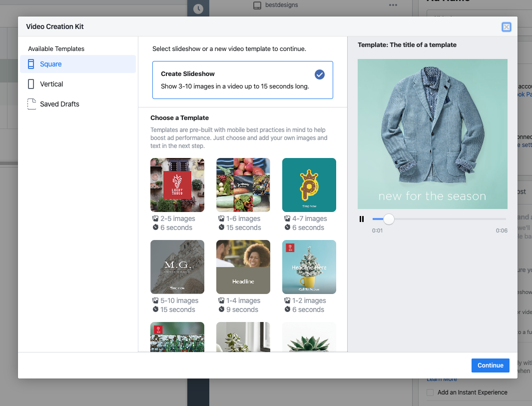Screen dimensions: 532x406
Task: Close the Video Creation Kit dialog
Action: (506, 27)
